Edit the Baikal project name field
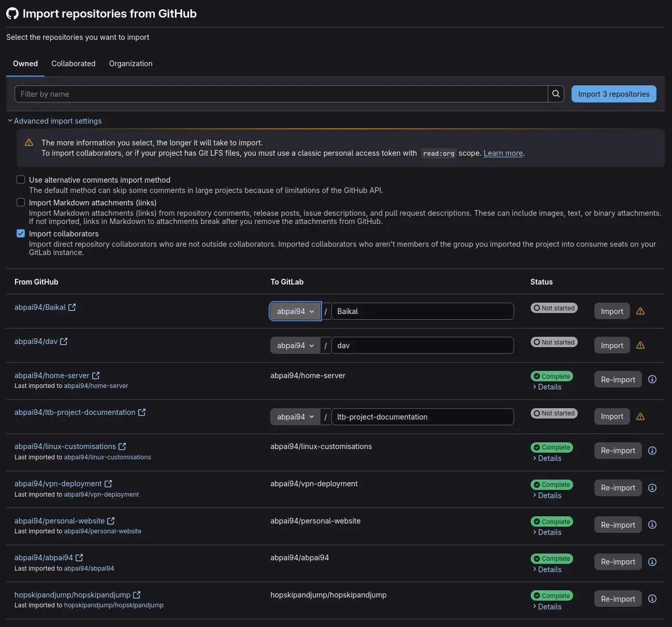Screen dimensions: 672x627 click(422, 311)
